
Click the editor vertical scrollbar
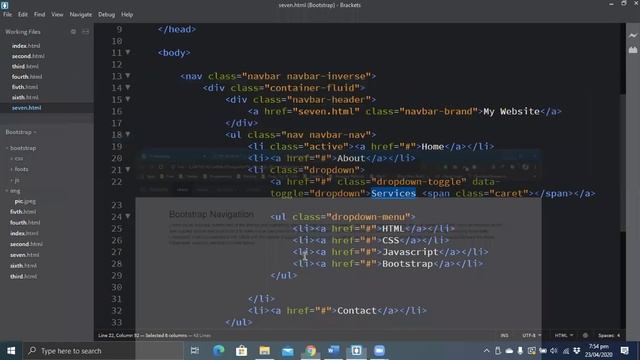(x=622, y=163)
